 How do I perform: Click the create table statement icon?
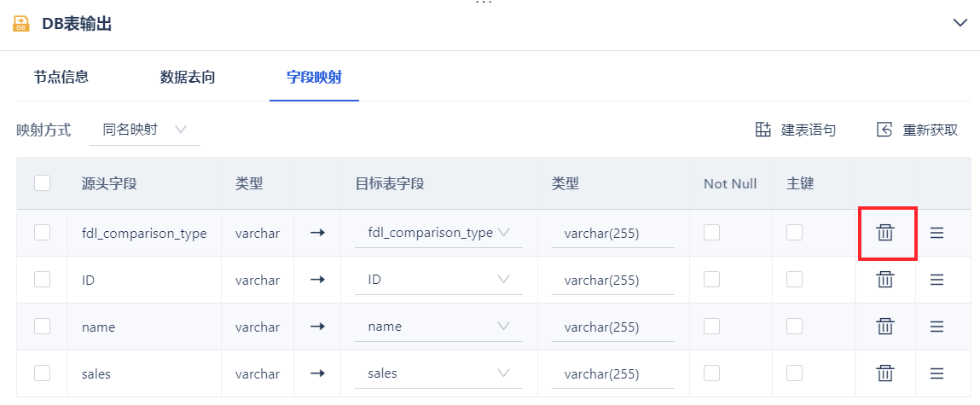coord(763,130)
